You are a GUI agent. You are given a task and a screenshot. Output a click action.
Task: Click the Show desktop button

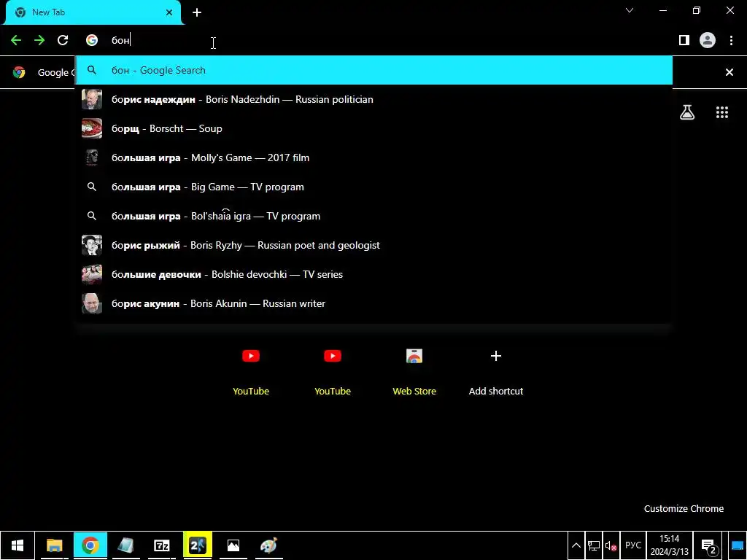coord(737,545)
